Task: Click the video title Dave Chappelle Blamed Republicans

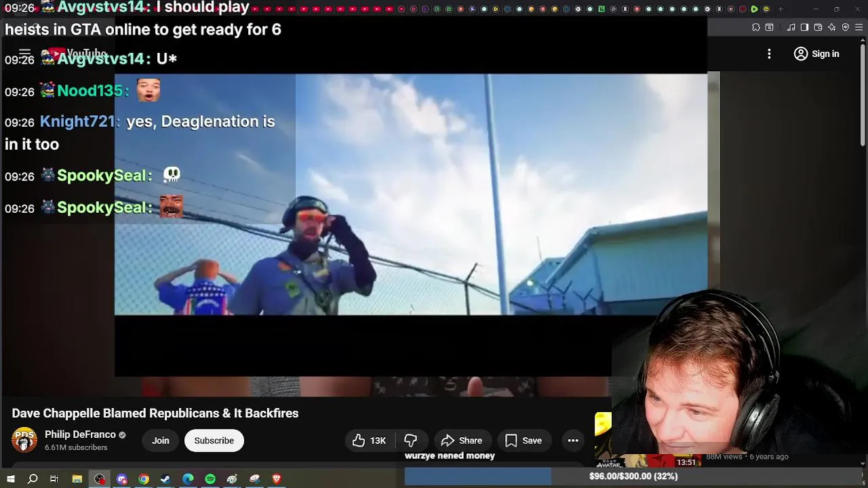Action: coord(155,413)
